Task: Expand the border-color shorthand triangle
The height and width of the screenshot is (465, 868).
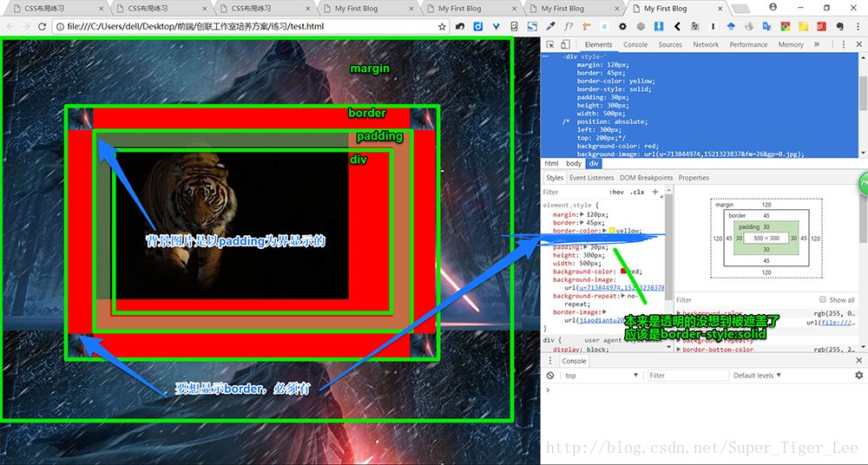Action: 604,230
